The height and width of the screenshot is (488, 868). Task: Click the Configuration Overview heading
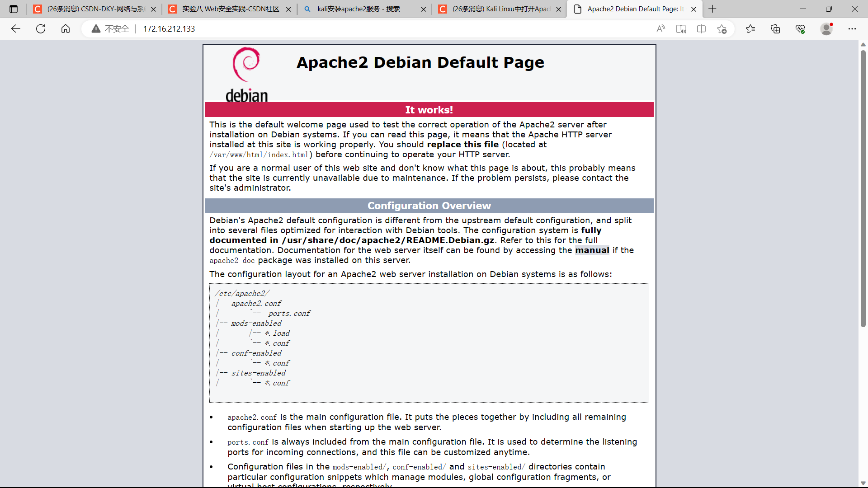pyautogui.click(x=429, y=206)
